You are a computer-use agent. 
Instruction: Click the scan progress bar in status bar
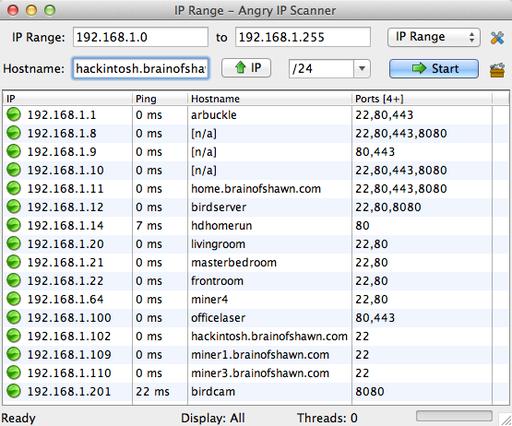(454, 416)
